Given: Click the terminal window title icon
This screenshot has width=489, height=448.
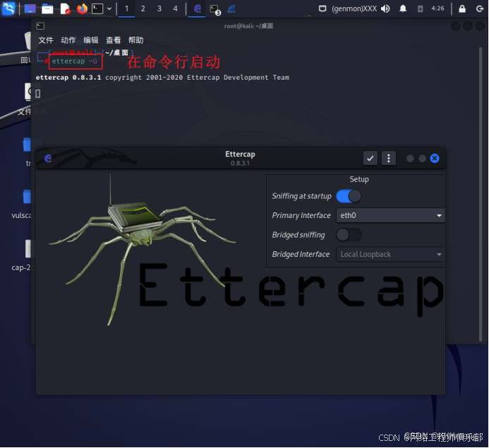Looking at the screenshot, I should pyautogui.click(x=40, y=26).
